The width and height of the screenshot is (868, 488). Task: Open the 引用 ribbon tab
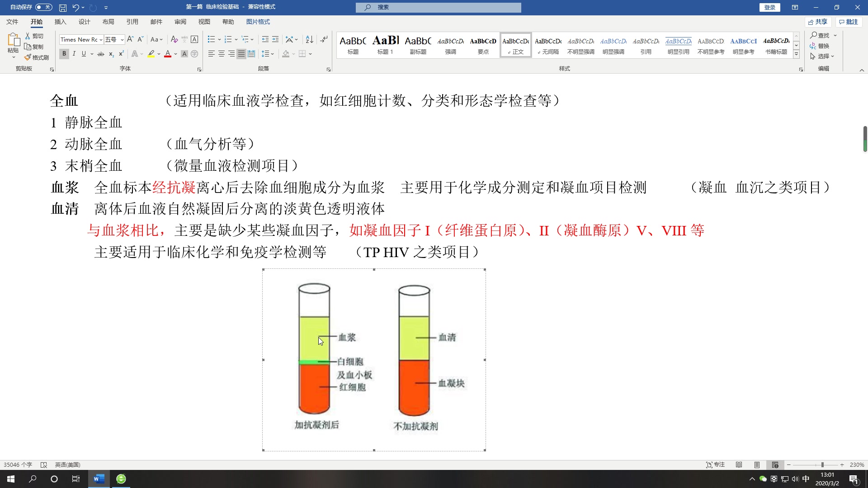point(132,21)
